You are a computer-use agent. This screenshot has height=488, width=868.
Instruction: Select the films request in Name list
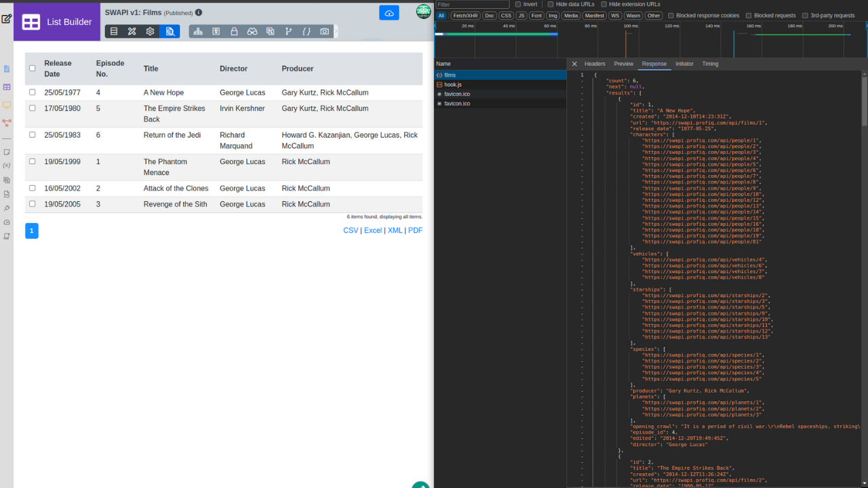tap(450, 75)
